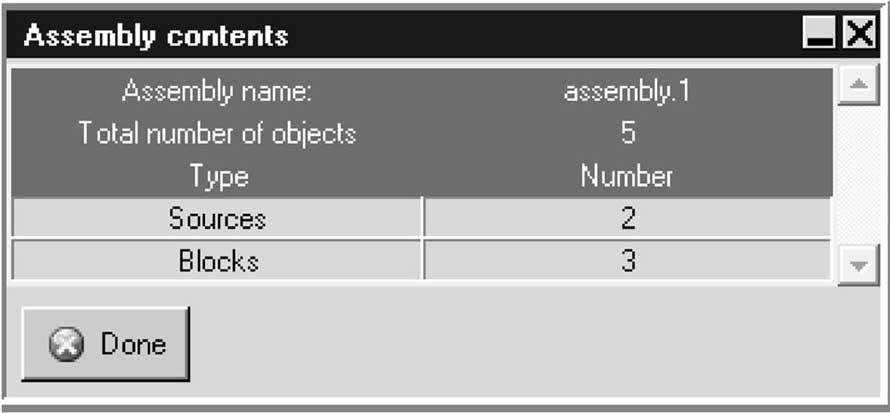This screenshot has height=413, width=890.
Task: Click the Sources count value 2
Action: [627, 218]
